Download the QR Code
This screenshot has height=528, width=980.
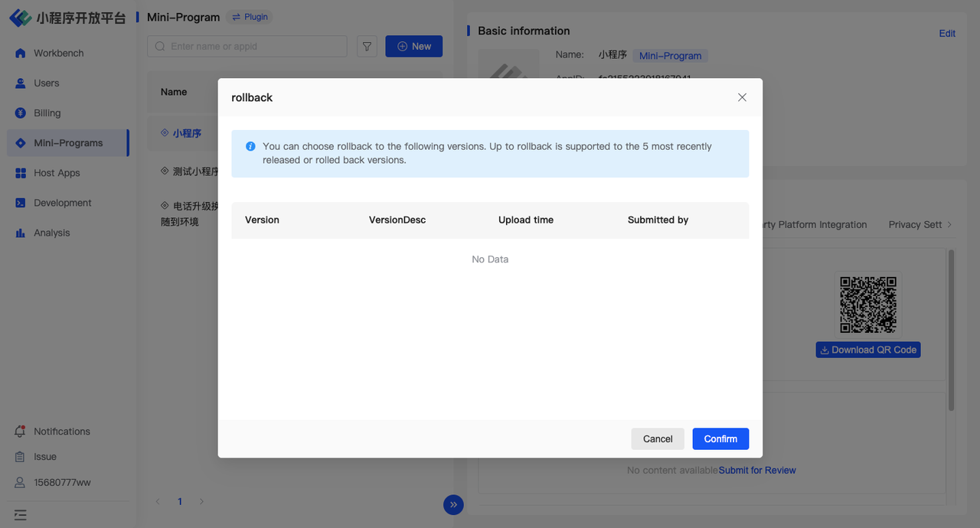868,350
